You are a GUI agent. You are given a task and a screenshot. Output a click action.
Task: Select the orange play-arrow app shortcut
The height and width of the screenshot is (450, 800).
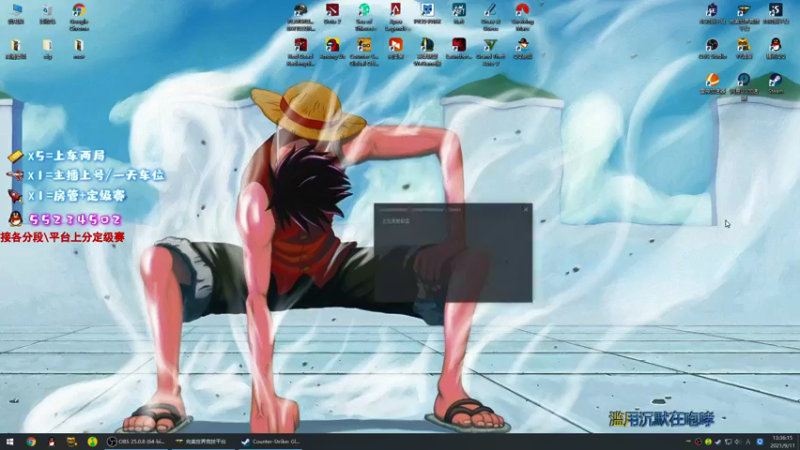click(396, 49)
